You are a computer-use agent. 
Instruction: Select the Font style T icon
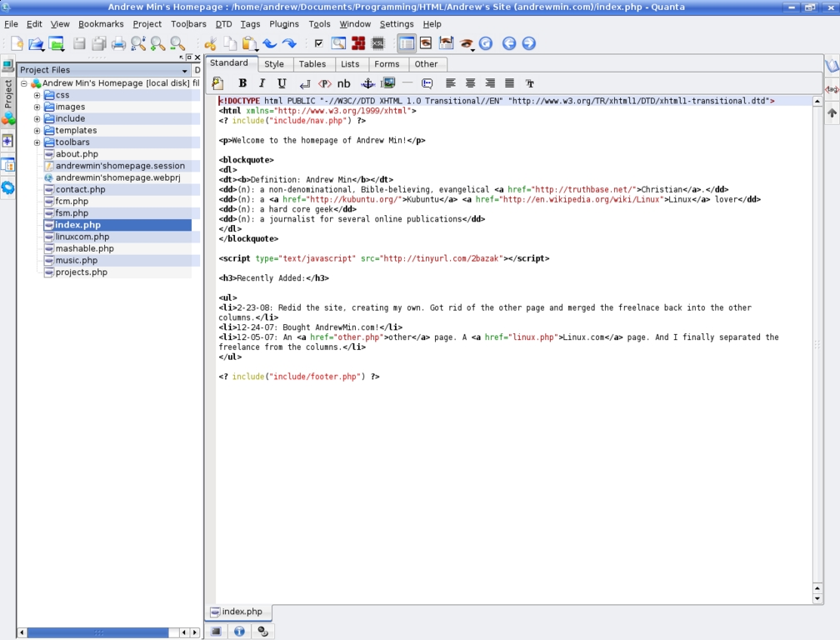(528, 83)
